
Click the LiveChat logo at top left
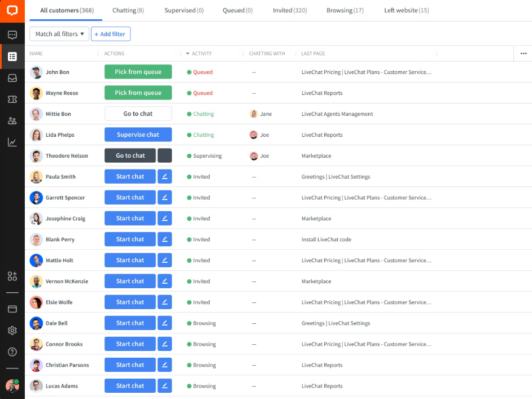click(x=12, y=11)
